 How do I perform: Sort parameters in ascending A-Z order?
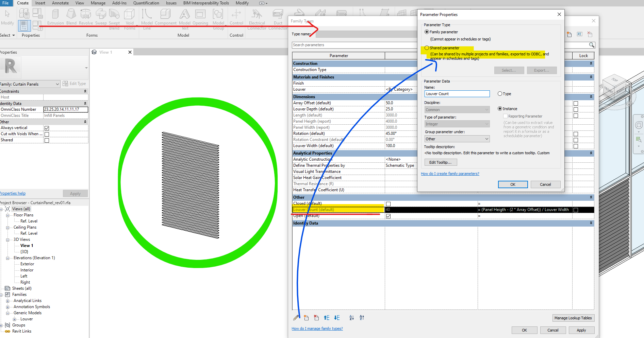(351, 318)
